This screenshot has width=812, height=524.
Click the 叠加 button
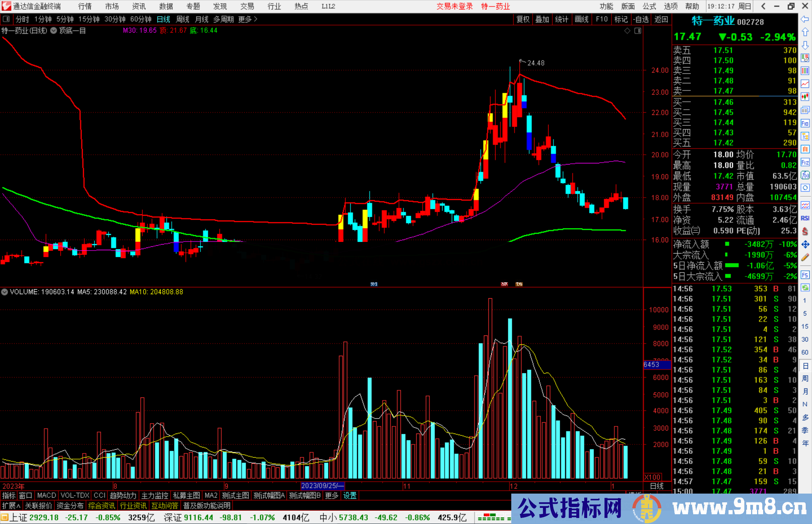pyautogui.click(x=542, y=19)
